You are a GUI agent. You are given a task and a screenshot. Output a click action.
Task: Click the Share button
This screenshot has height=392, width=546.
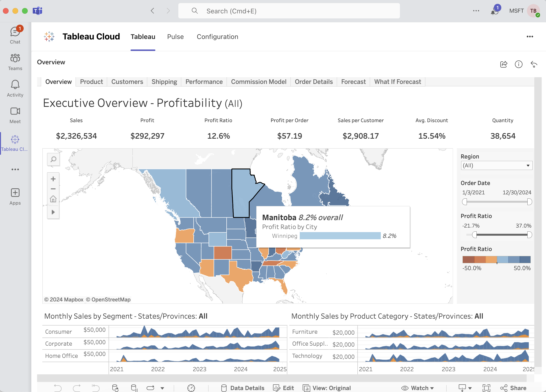(513, 388)
